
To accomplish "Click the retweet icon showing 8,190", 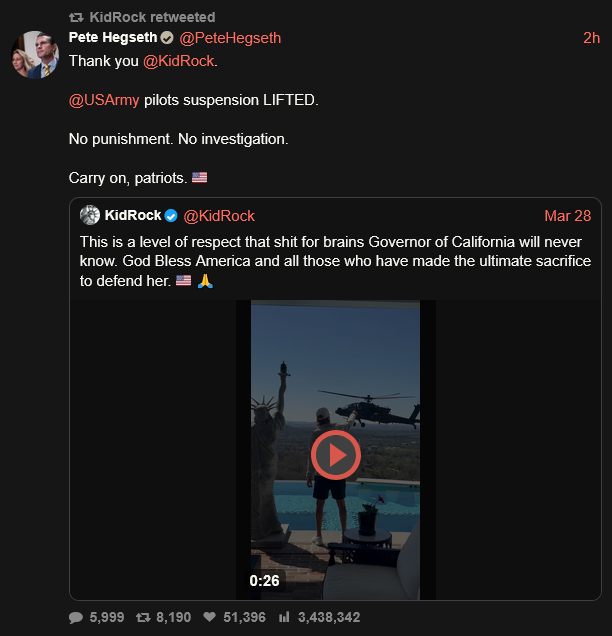I will click(144, 617).
